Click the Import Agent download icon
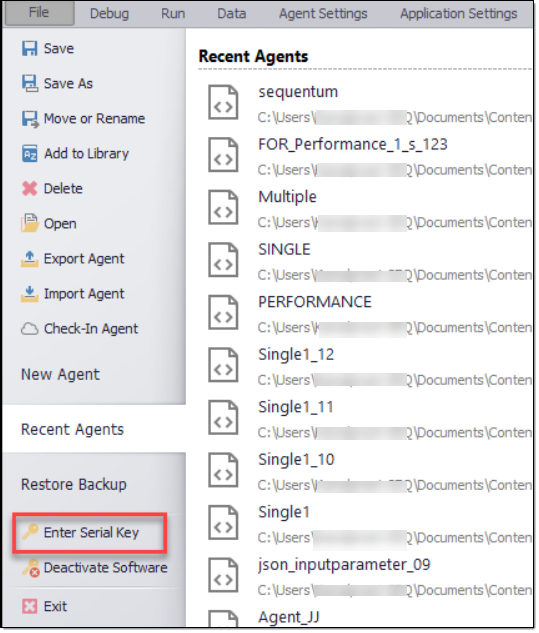Viewport: 539px width, 633px height. [x=29, y=294]
